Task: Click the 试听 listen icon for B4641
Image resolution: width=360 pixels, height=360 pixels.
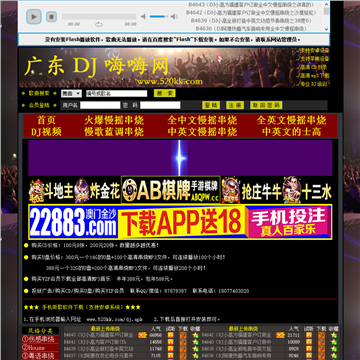Action: [x=171, y=342]
